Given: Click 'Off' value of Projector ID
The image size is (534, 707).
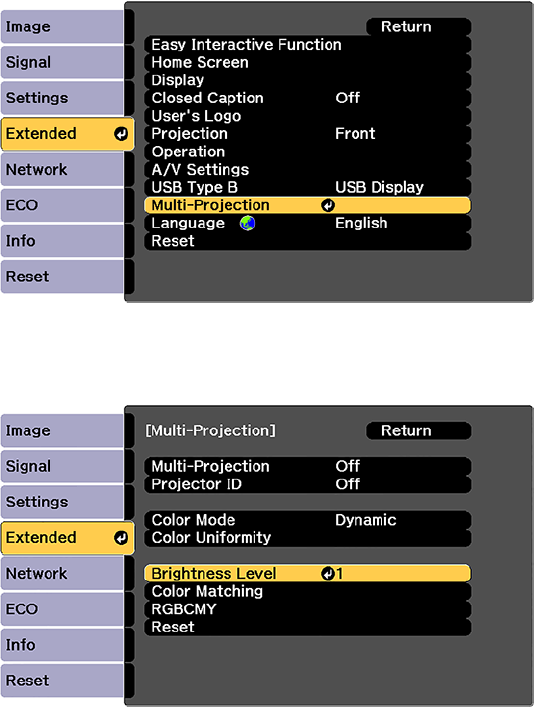Looking at the screenshot, I should pyautogui.click(x=347, y=484).
